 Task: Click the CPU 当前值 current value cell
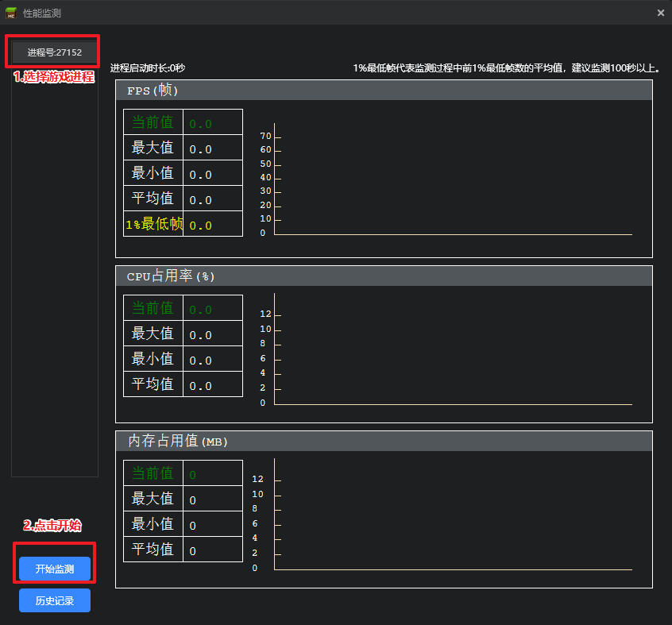pos(213,307)
